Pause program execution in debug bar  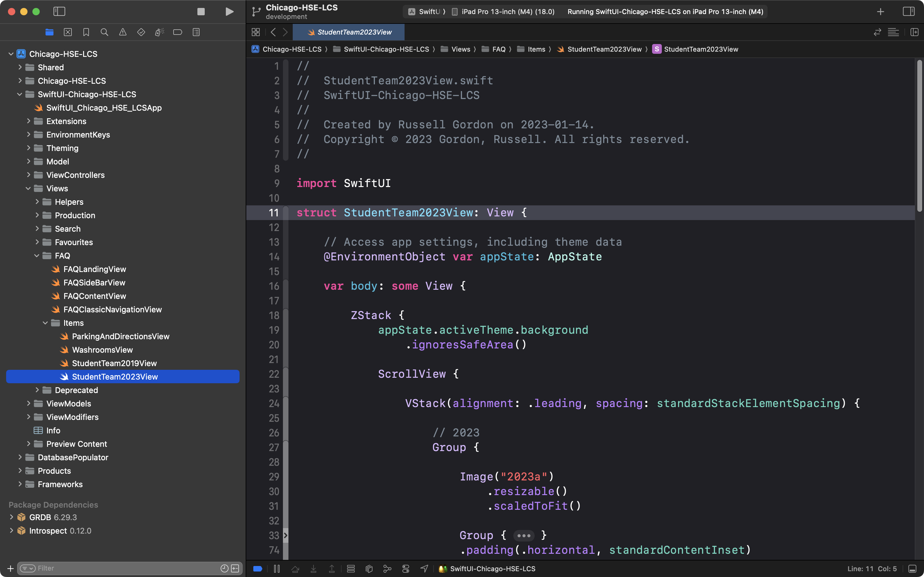pyautogui.click(x=277, y=569)
